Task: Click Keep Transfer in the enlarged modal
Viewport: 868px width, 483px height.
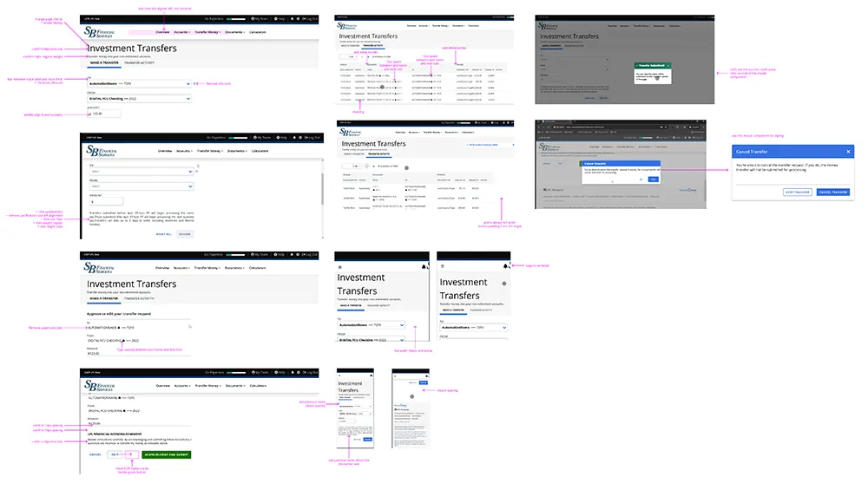Action: [x=797, y=192]
